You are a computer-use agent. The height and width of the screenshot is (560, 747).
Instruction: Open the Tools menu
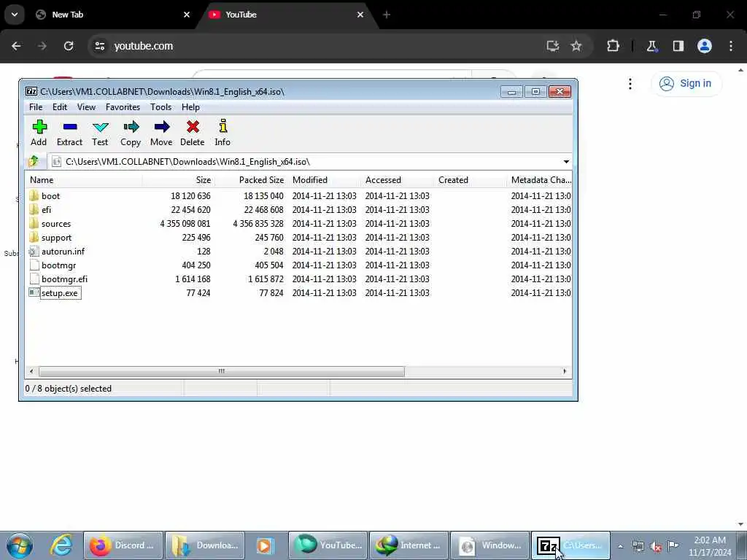pos(161,107)
